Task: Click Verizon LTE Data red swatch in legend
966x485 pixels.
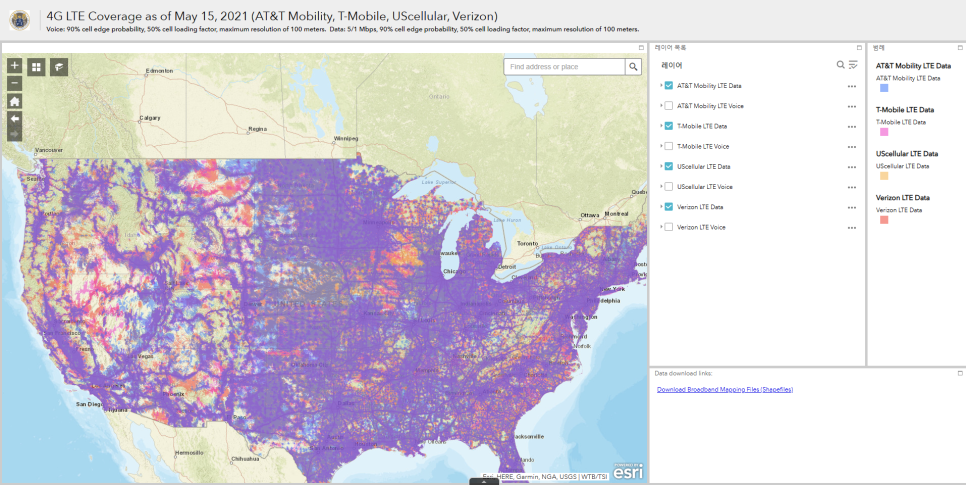Action: pos(884,219)
